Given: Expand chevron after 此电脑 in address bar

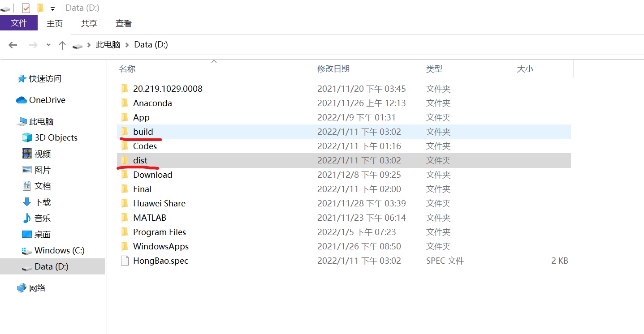Looking at the screenshot, I should pyautogui.click(x=127, y=45).
